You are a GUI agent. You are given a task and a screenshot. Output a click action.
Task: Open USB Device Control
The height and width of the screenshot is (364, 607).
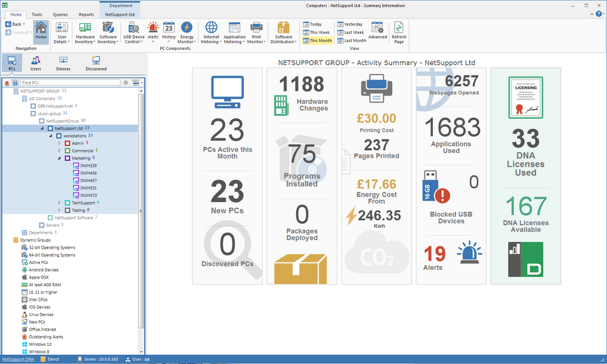[134, 33]
